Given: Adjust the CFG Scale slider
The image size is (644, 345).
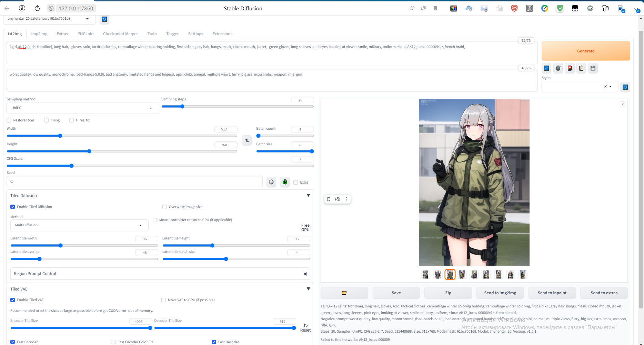Looking at the screenshot, I should [x=160, y=166].
